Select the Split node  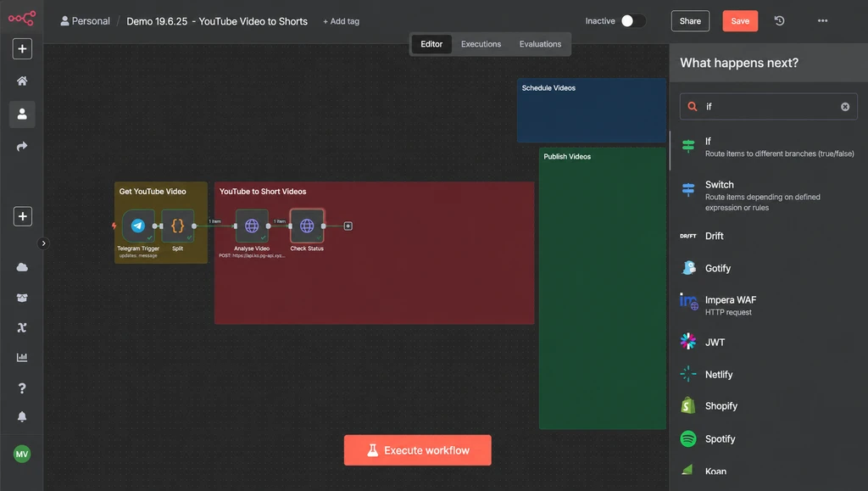click(x=178, y=226)
